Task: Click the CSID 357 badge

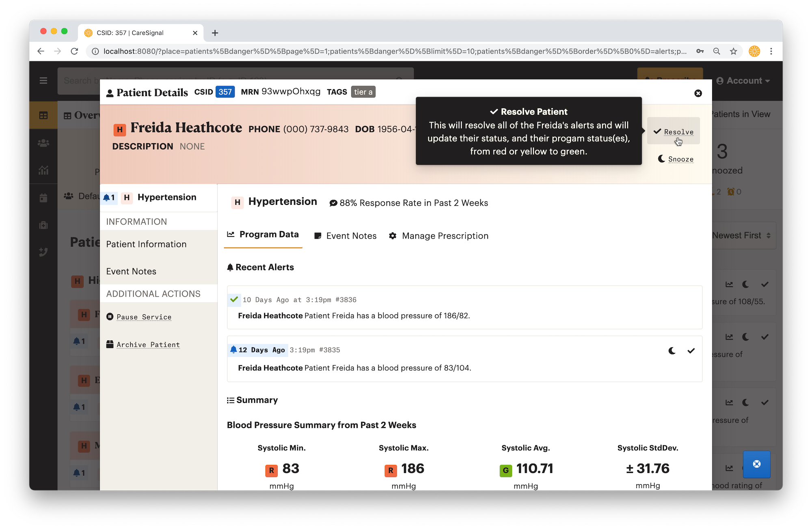Action: (x=225, y=92)
